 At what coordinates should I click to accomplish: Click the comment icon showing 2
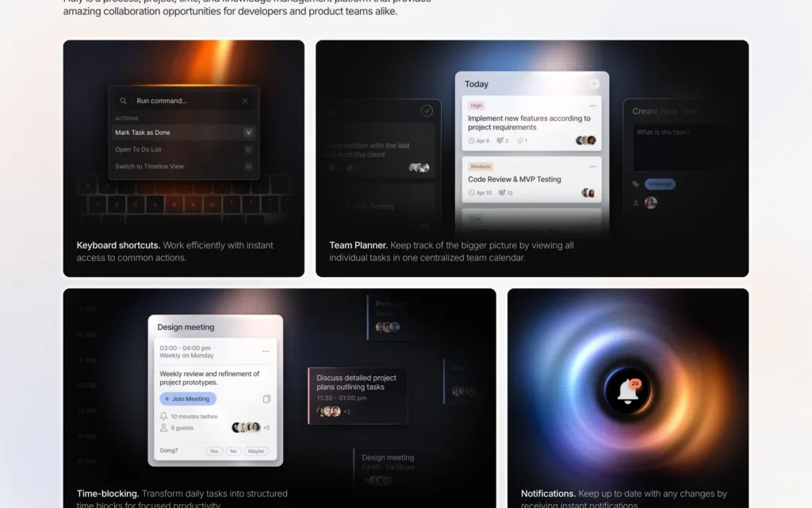coord(500,140)
